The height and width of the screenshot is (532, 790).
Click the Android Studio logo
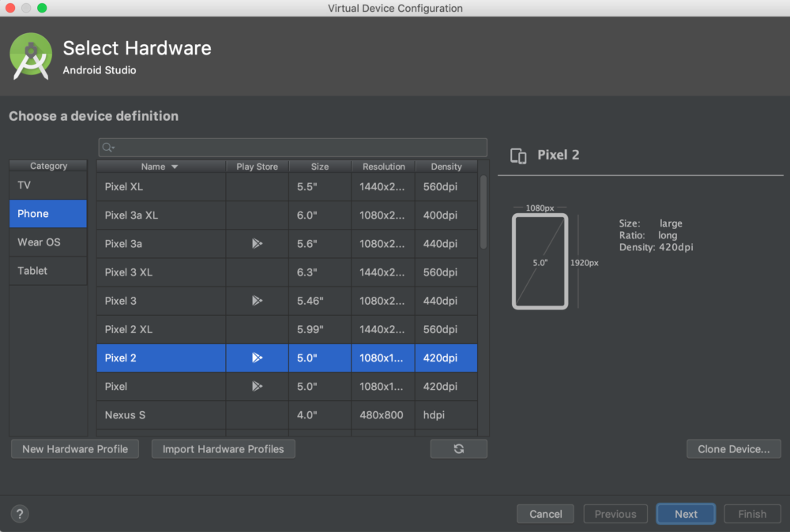coord(31,56)
